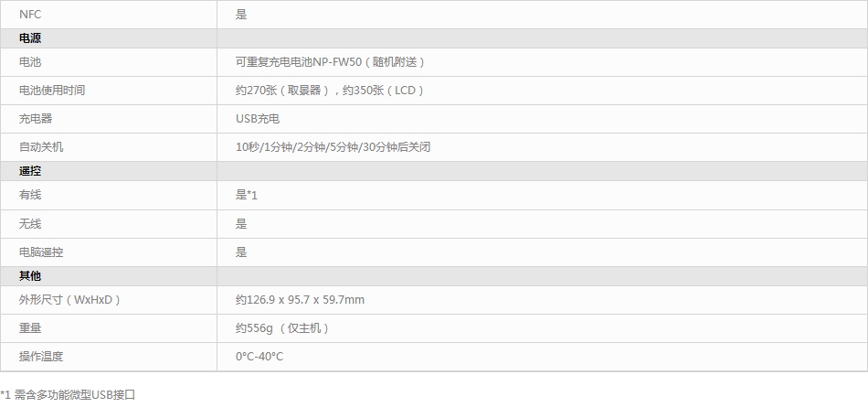Select the 约270张 battery life value
868x418 pixels.
click(x=329, y=91)
